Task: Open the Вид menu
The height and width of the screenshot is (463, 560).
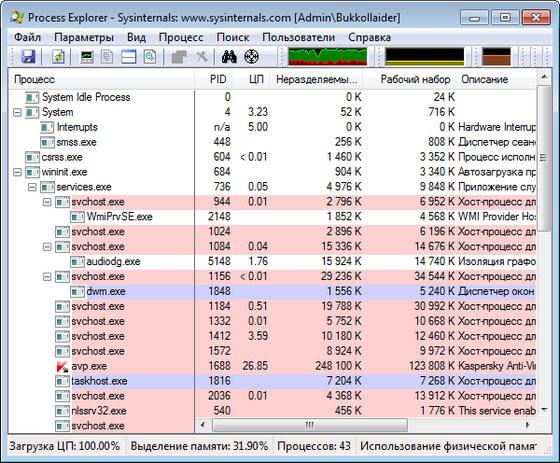Action: [x=136, y=37]
